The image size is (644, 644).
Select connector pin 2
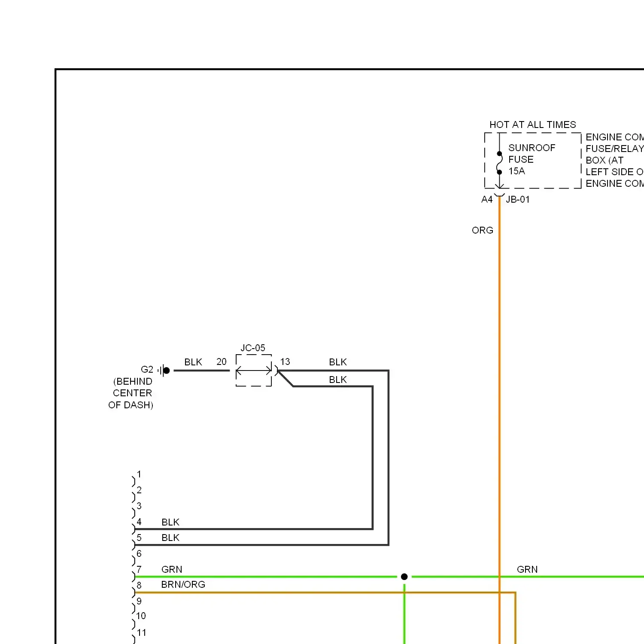click(x=139, y=490)
